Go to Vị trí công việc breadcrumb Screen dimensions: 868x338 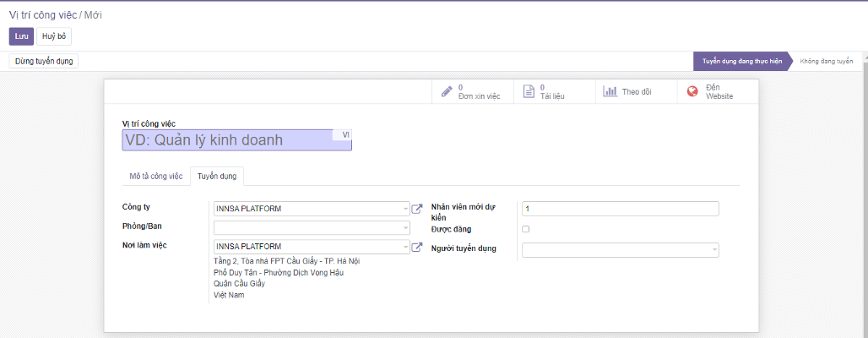[43, 15]
